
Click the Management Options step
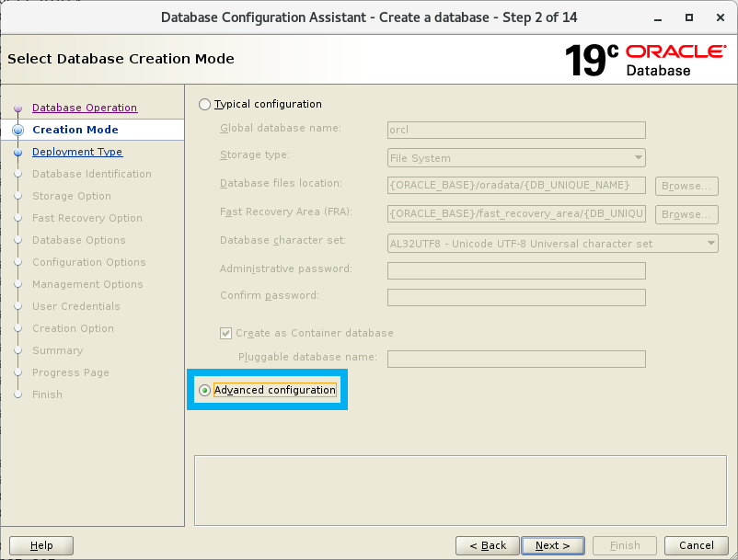[87, 284]
